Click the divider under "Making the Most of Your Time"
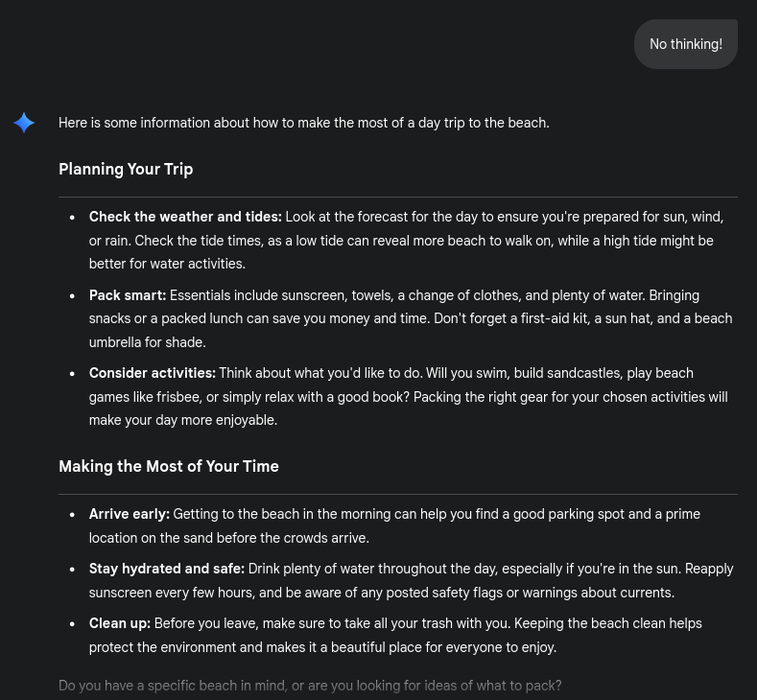This screenshot has height=700, width=757. point(397,494)
